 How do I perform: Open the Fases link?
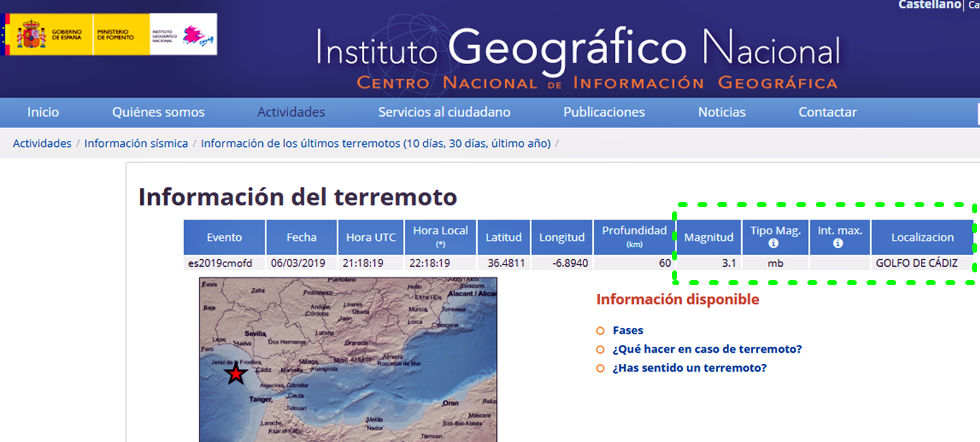coord(628,330)
